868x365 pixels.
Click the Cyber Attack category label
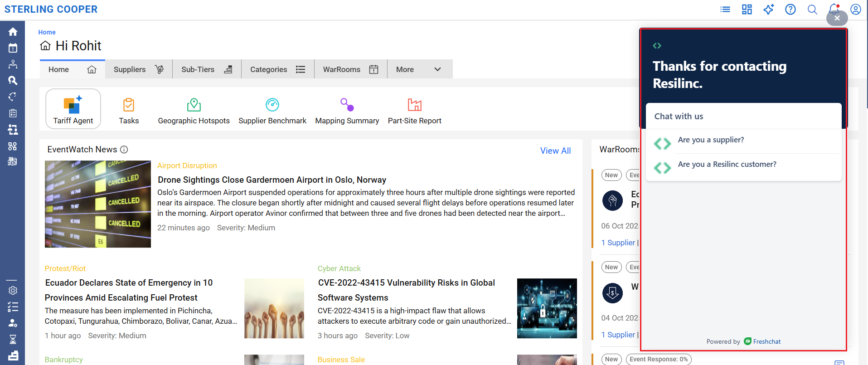[339, 268]
